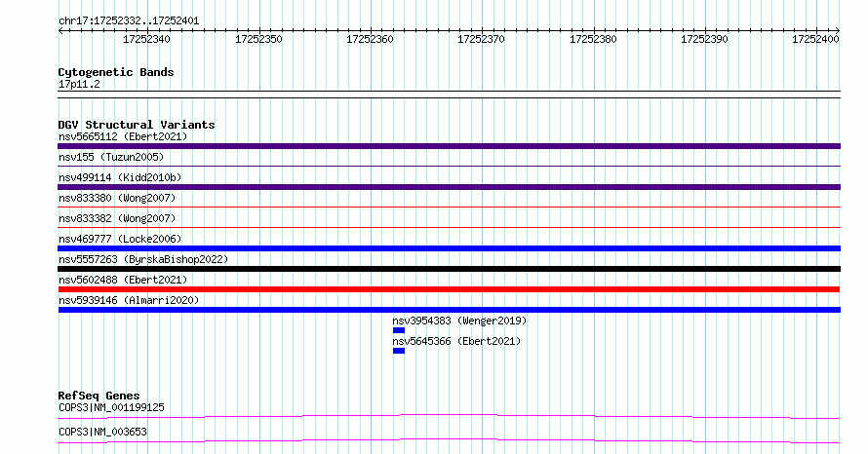
Task: Click ruler position 17252340
Action: tap(146, 39)
